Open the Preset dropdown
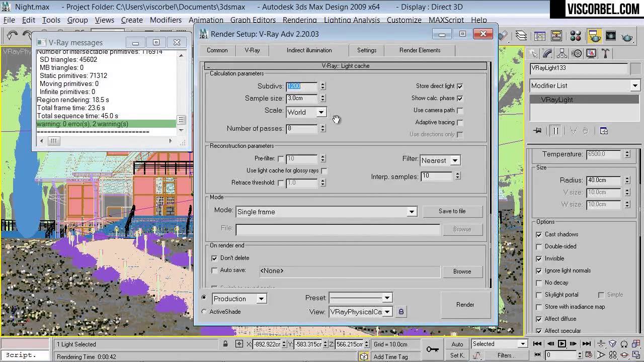Viewport: 644px width, 362px height. (x=360, y=298)
